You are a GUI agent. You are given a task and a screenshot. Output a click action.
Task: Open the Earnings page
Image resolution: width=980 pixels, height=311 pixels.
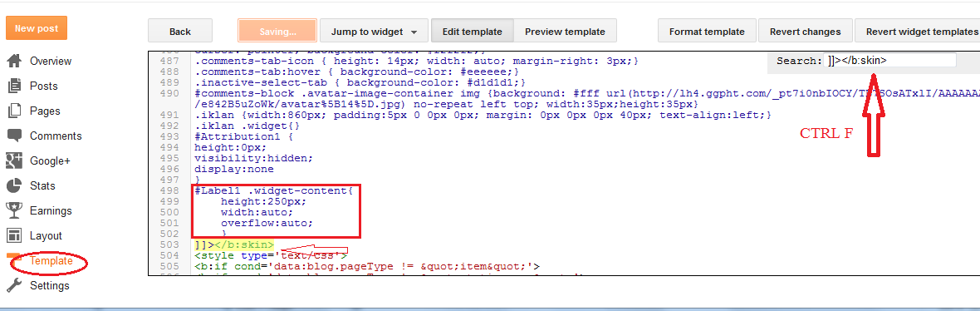51,211
